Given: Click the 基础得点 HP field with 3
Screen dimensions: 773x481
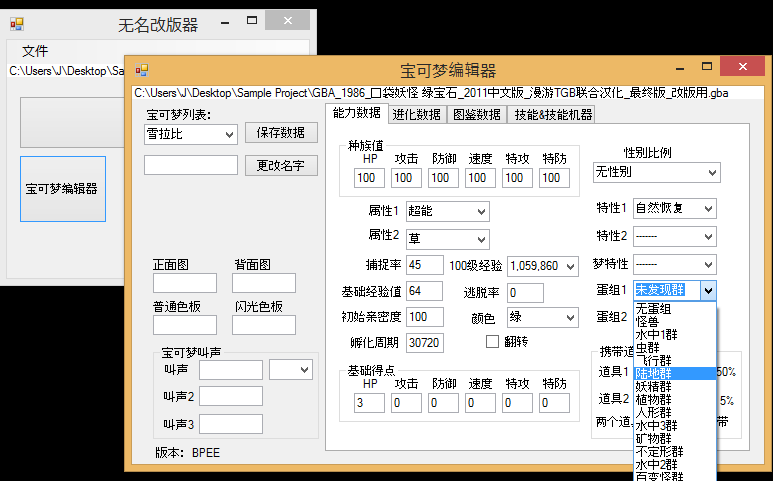Looking at the screenshot, I should 369,403.
